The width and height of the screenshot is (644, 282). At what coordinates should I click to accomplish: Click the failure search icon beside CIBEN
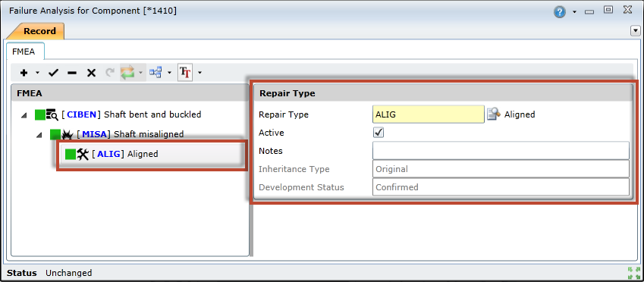[52, 114]
